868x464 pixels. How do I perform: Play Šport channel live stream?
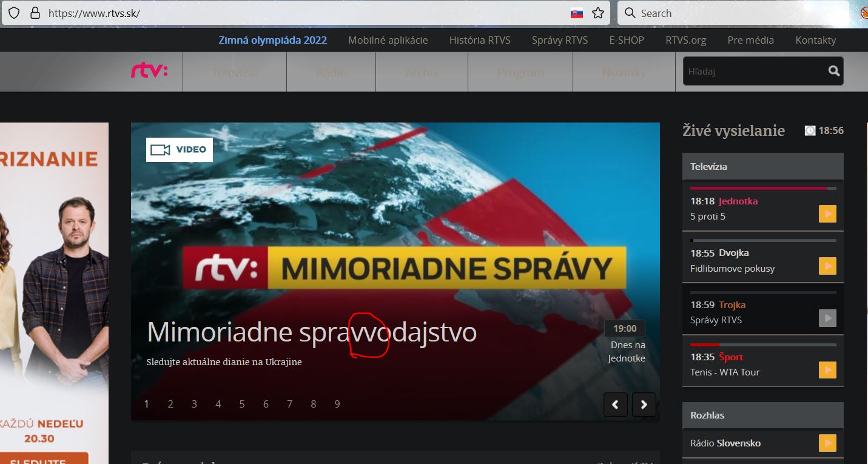point(827,370)
